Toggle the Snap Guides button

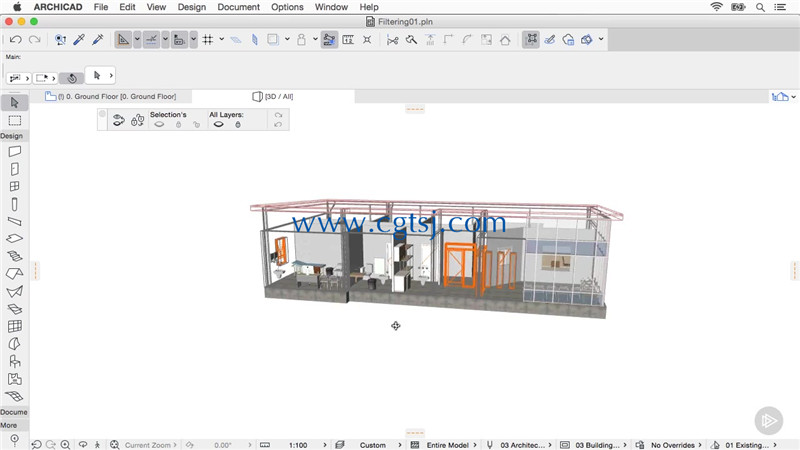click(151, 40)
